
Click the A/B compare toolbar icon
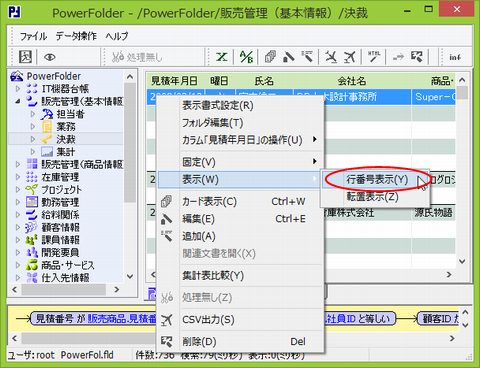coord(246,57)
